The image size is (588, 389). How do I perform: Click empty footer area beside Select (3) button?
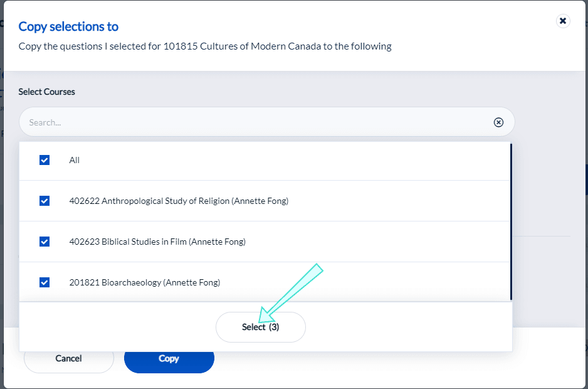click(x=407, y=327)
